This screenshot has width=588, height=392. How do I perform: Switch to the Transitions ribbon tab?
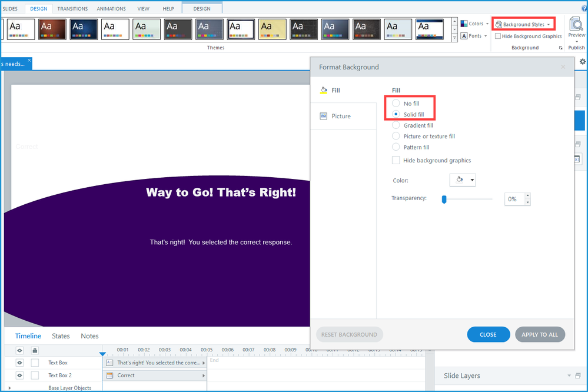[72, 9]
